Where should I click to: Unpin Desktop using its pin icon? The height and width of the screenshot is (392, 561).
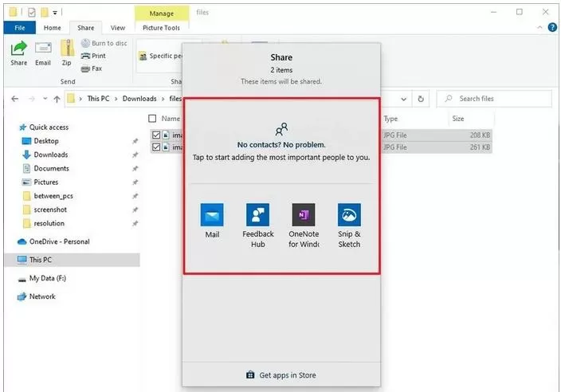click(135, 141)
